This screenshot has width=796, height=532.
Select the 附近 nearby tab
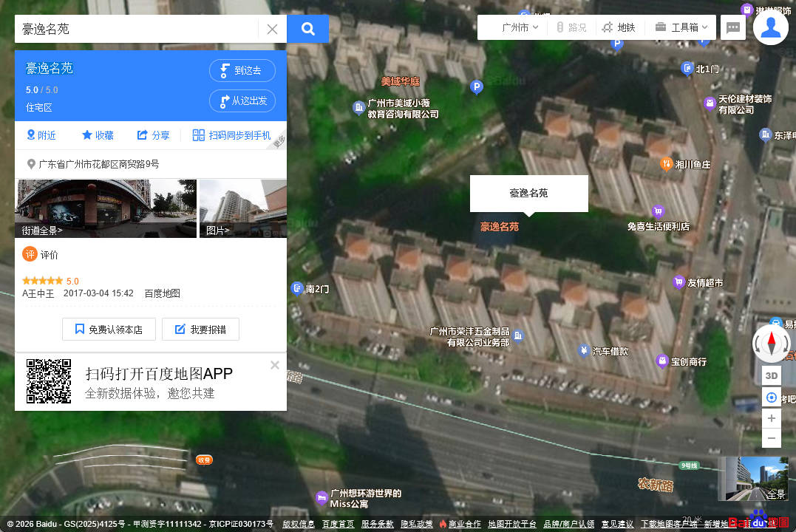point(41,135)
